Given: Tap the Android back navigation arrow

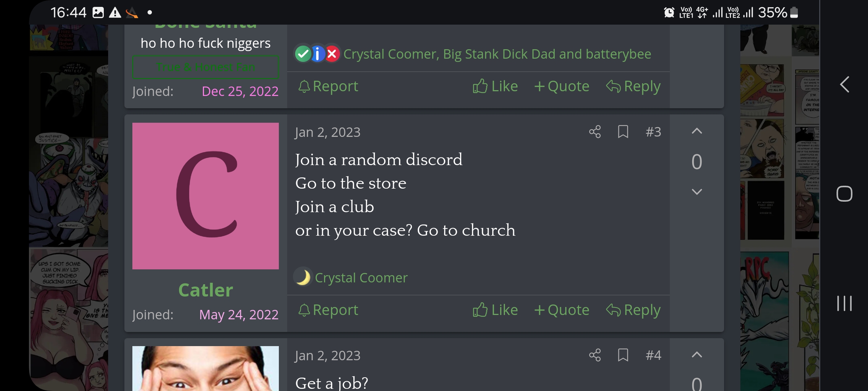Looking at the screenshot, I should 844,84.
